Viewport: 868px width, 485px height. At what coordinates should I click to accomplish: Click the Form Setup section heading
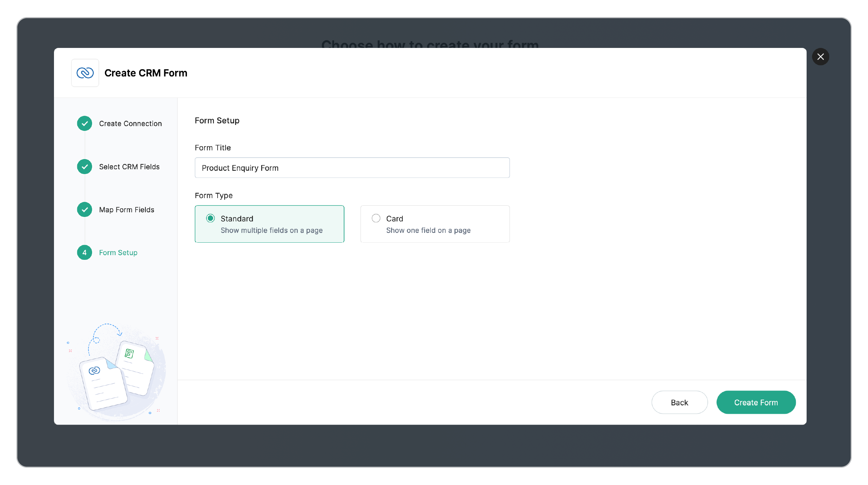point(217,120)
